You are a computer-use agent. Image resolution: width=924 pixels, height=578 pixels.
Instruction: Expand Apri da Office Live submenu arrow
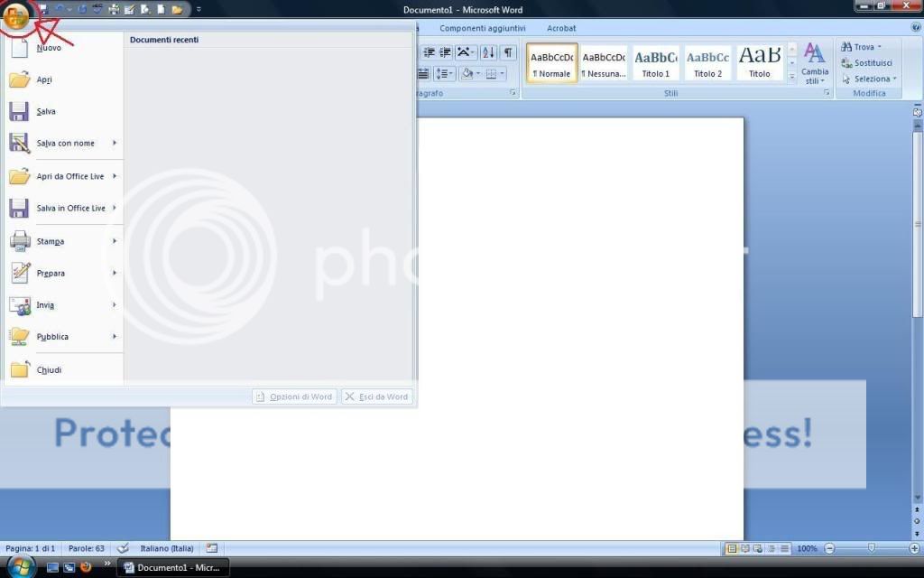115,176
